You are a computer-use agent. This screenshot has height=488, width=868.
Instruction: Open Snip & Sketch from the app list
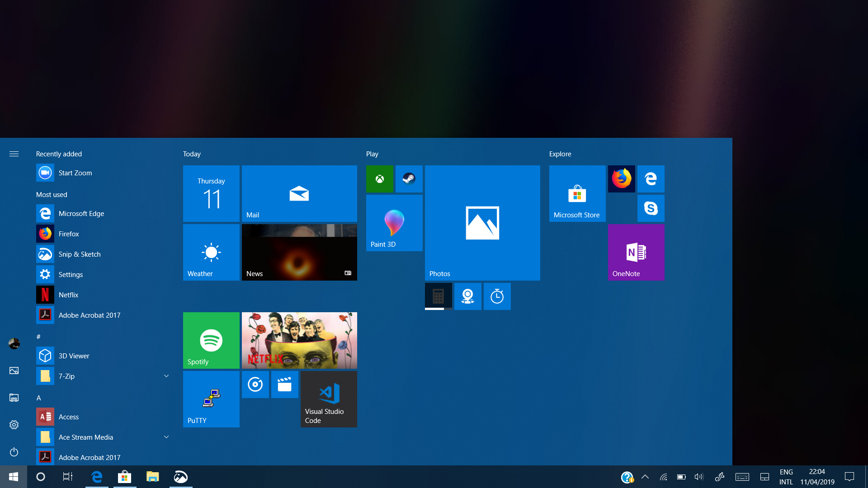[x=104, y=254]
